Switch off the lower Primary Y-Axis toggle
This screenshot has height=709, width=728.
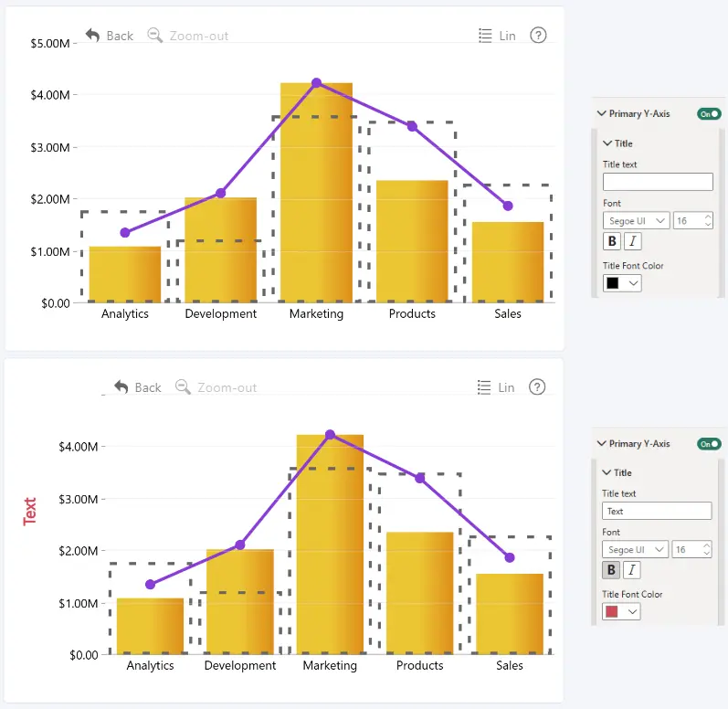[709, 444]
